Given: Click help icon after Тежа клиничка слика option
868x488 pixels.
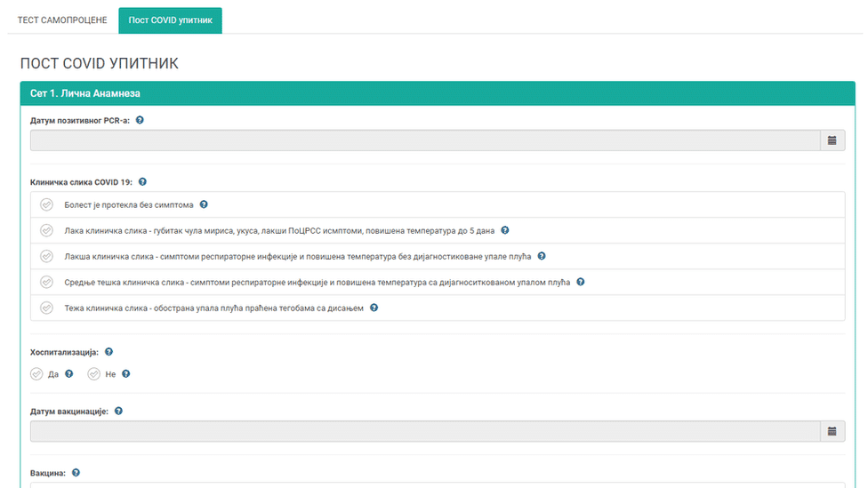Looking at the screenshot, I should pos(374,308).
